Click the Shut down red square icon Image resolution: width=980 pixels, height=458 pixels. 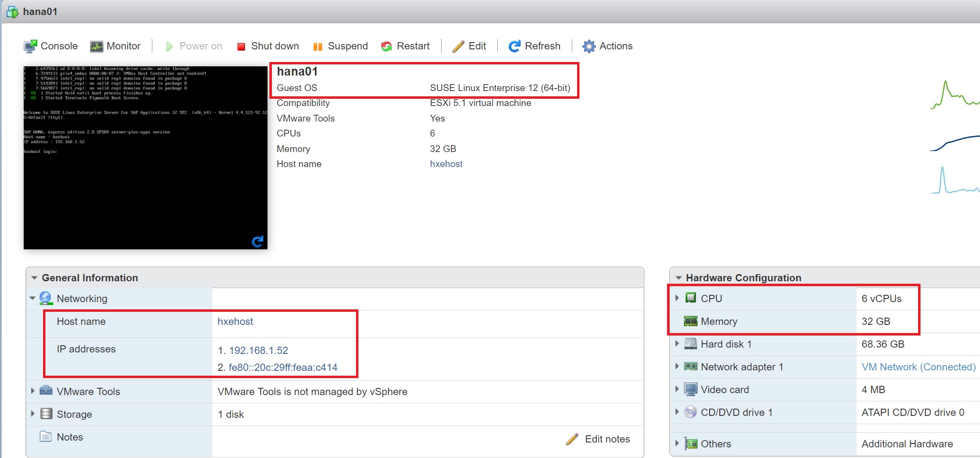click(241, 46)
